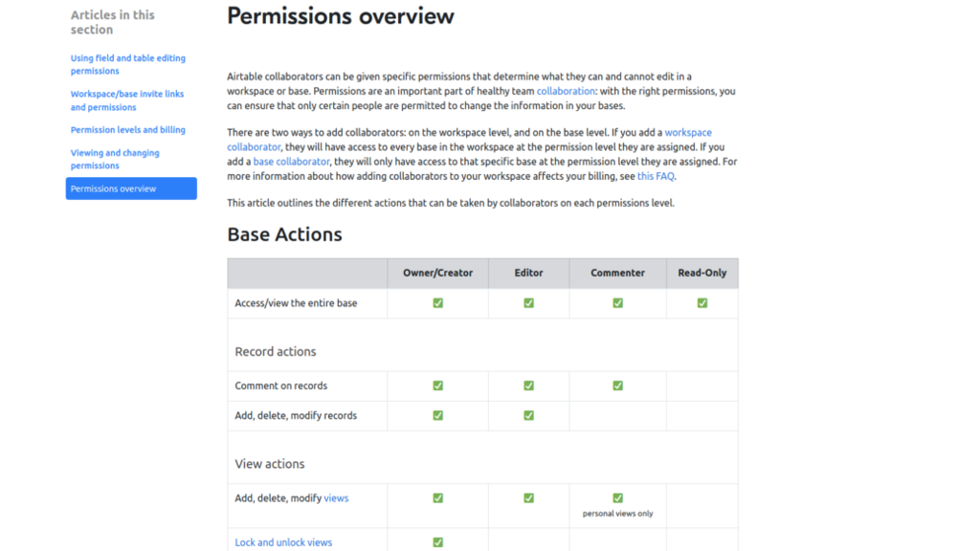This screenshot has height=551, width=980.
Task: Toggle the Commenter checkmark in the first row
Action: 617,302
